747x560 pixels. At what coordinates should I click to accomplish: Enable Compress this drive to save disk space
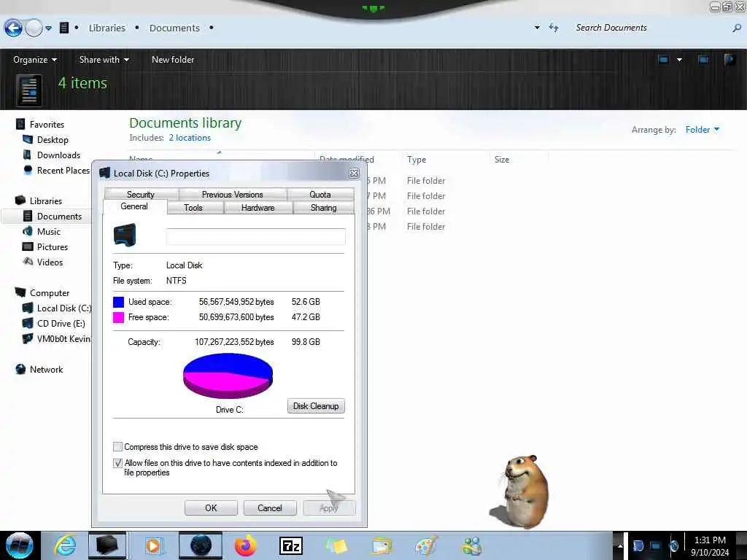(117, 447)
